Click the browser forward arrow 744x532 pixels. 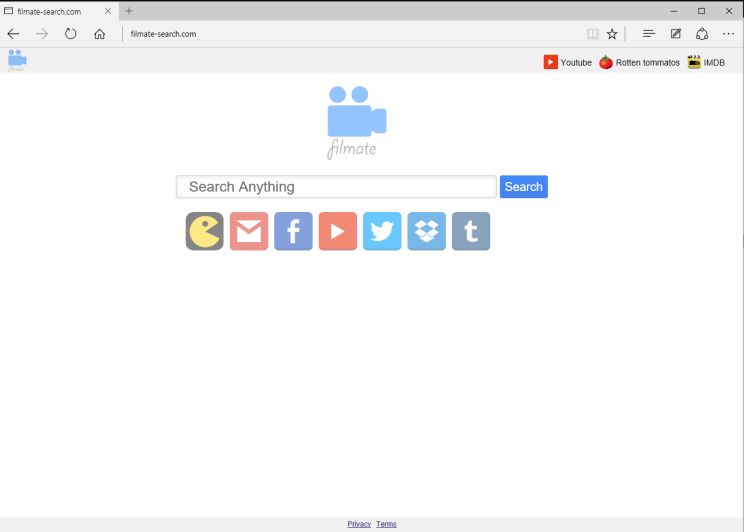click(x=42, y=34)
